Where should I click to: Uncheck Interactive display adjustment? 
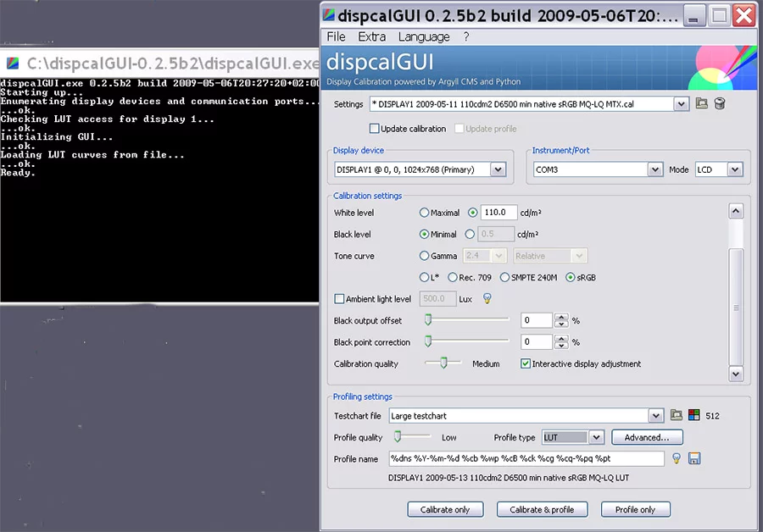coord(526,363)
